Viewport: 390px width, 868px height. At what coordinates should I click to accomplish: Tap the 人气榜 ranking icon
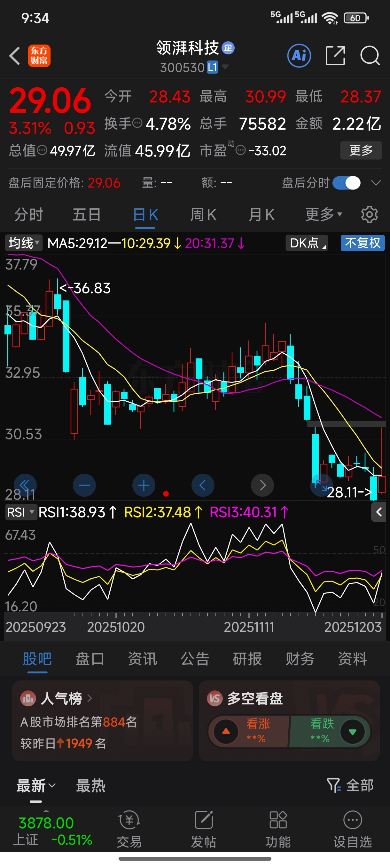pyautogui.click(x=27, y=698)
